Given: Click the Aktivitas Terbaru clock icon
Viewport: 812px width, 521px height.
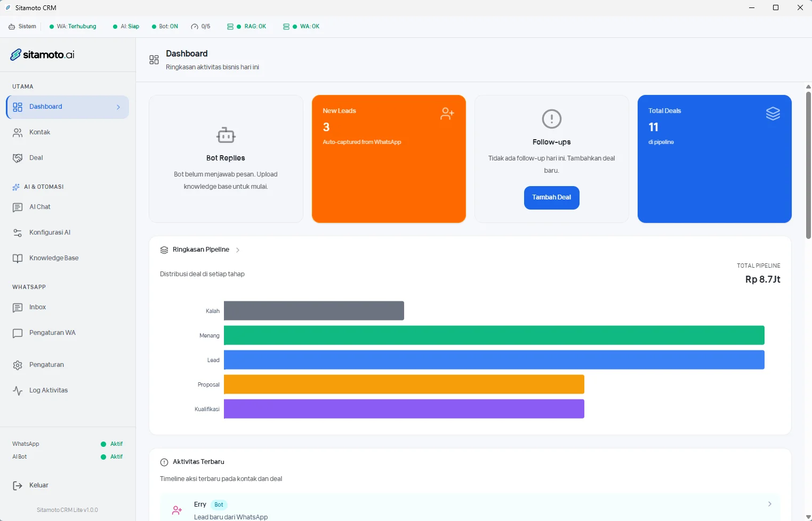Looking at the screenshot, I should [164, 462].
